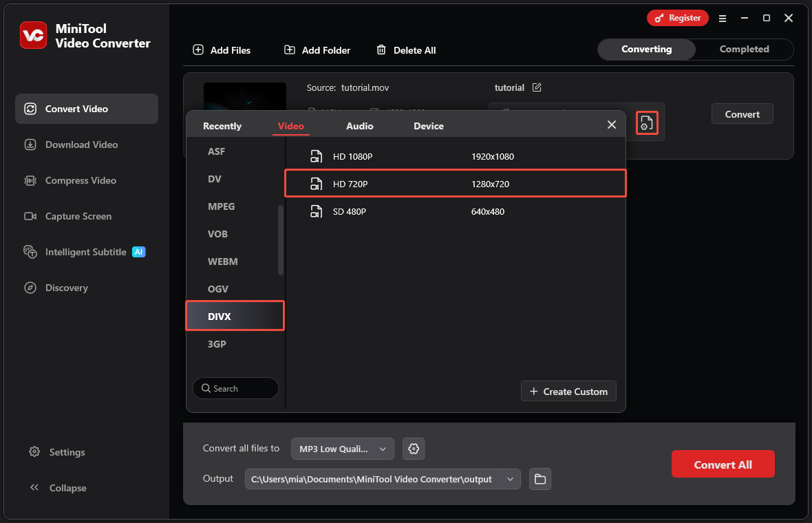Select the Convert Video sidebar icon

tap(30, 109)
